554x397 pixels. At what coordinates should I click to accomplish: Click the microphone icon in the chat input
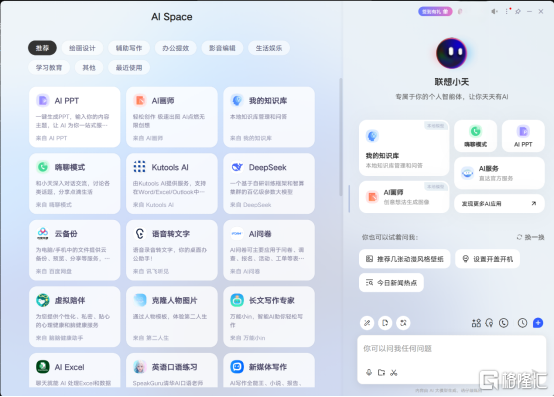[369, 372]
